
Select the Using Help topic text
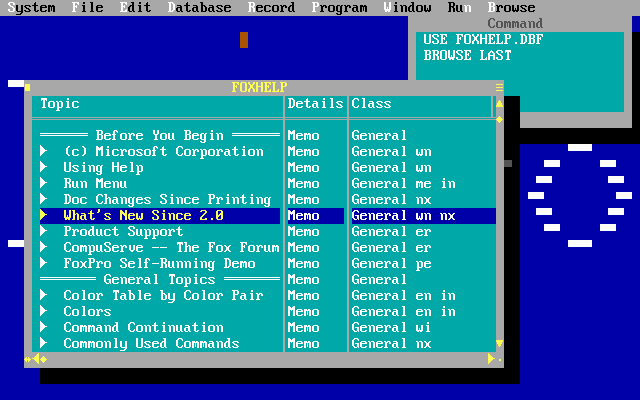click(103, 168)
